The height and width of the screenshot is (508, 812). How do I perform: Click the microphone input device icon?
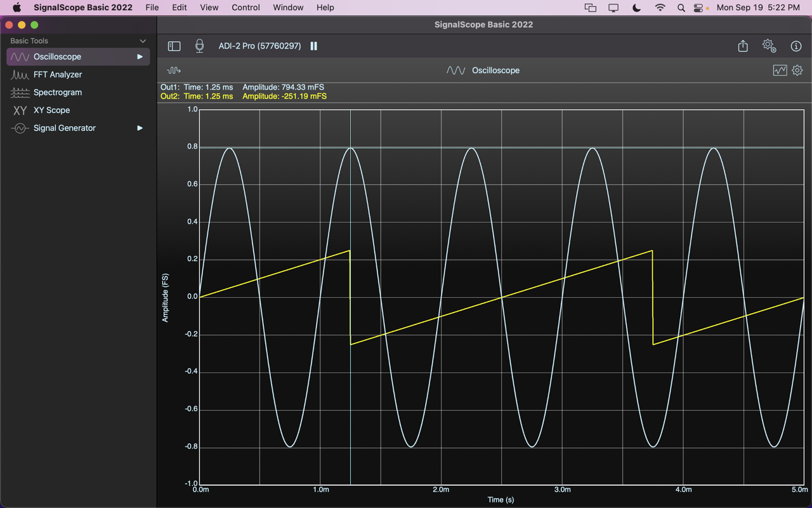point(199,46)
